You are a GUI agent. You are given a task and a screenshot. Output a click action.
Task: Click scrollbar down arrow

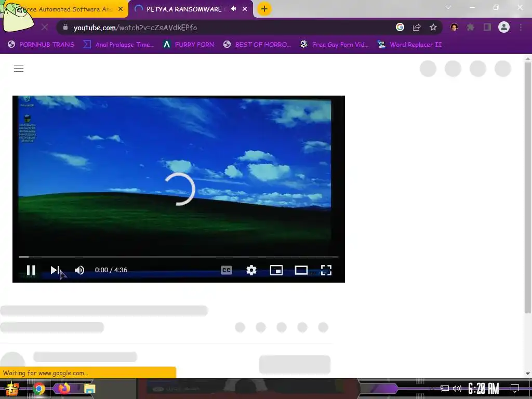(528, 374)
